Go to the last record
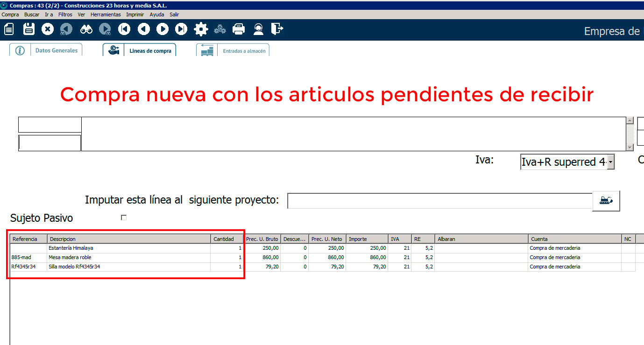Image resolution: width=644 pixels, height=345 pixels. [x=181, y=29]
